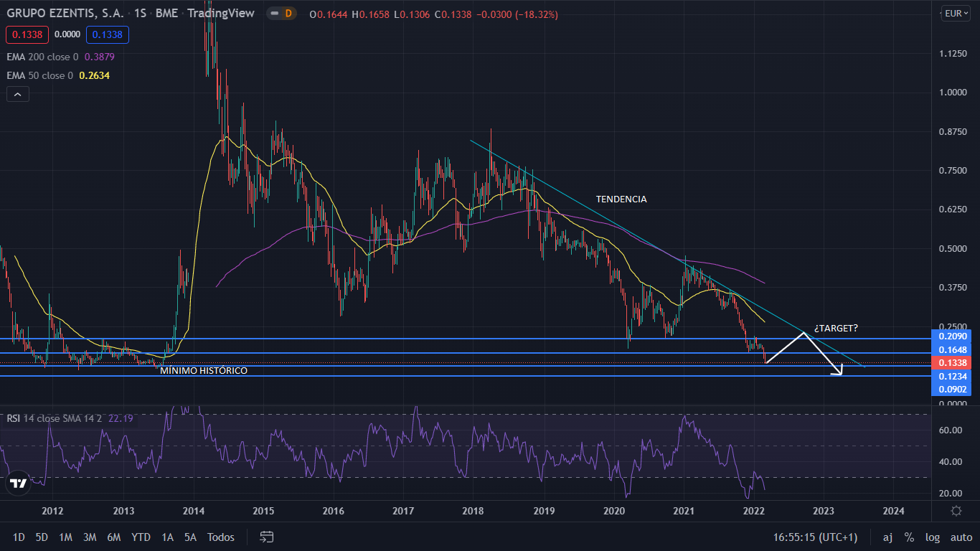Click the EMA 200 close indicator label
Viewport: 980px width, 551px height.
[x=43, y=56]
